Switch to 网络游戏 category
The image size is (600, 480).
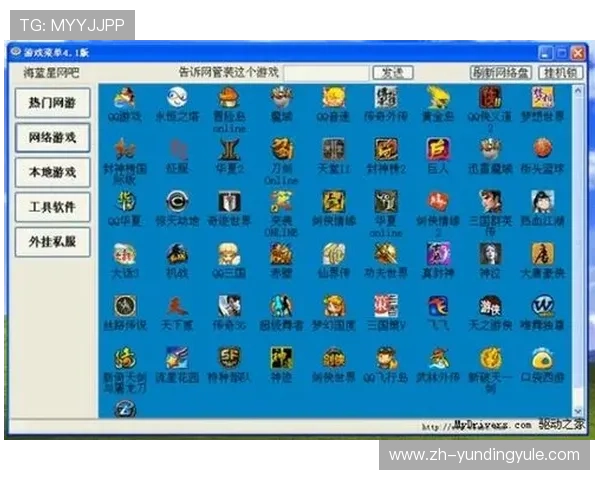[53, 137]
